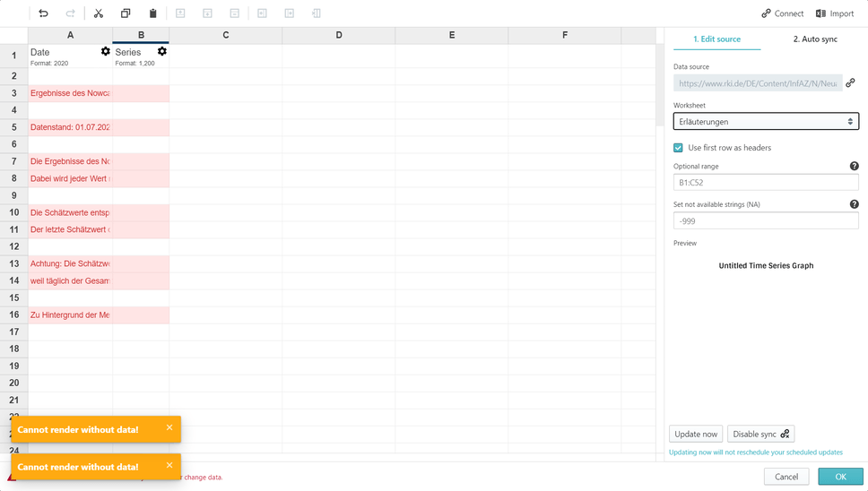The height and width of the screenshot is (491, 868).
Task: Click link icon beside data source URL
Action: tap(851, 83)
